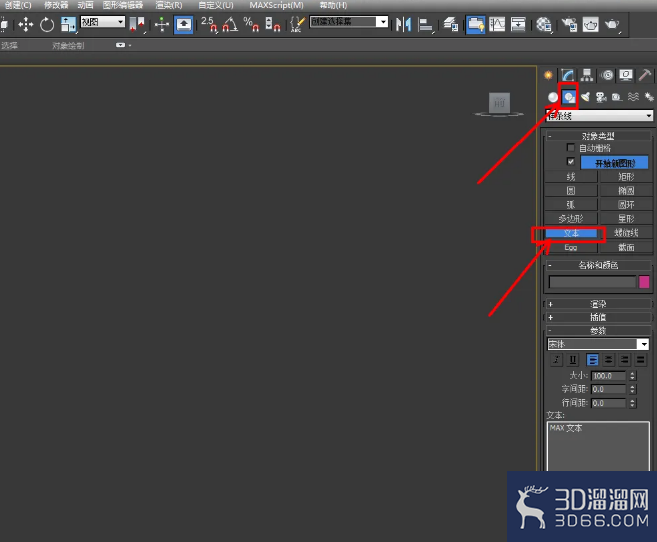Click the object name input field

click(592, 282)
